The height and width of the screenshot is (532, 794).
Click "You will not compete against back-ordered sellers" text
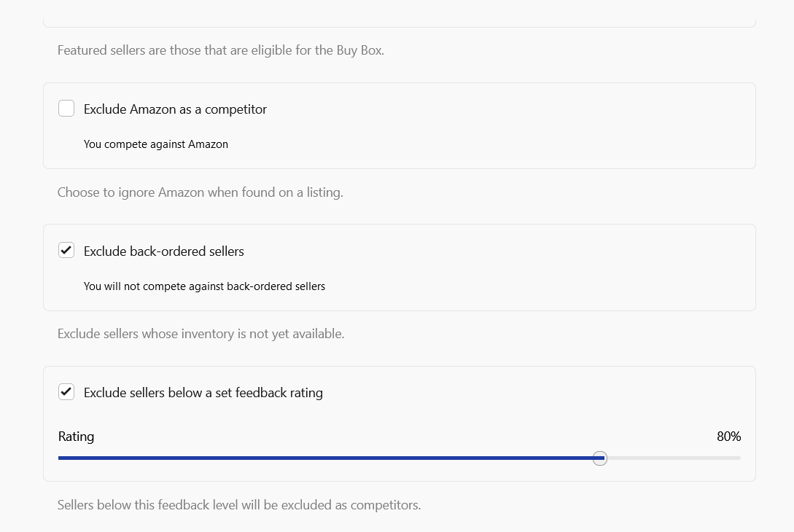pyautogui.click(x=204, y=286)
